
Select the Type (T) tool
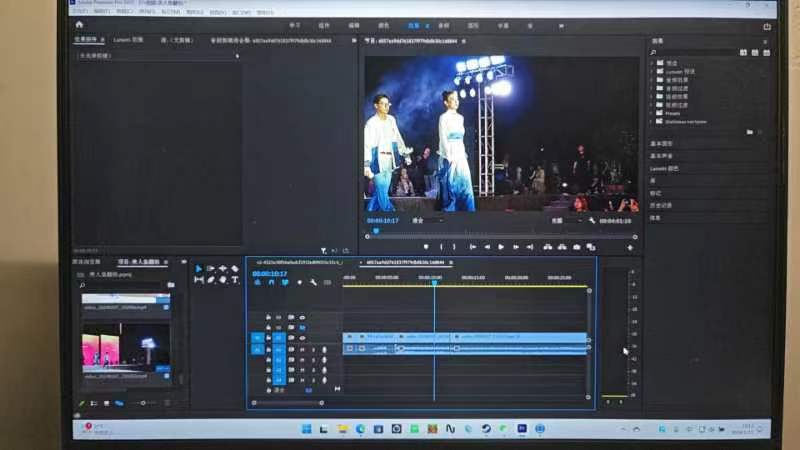[234, 280]
